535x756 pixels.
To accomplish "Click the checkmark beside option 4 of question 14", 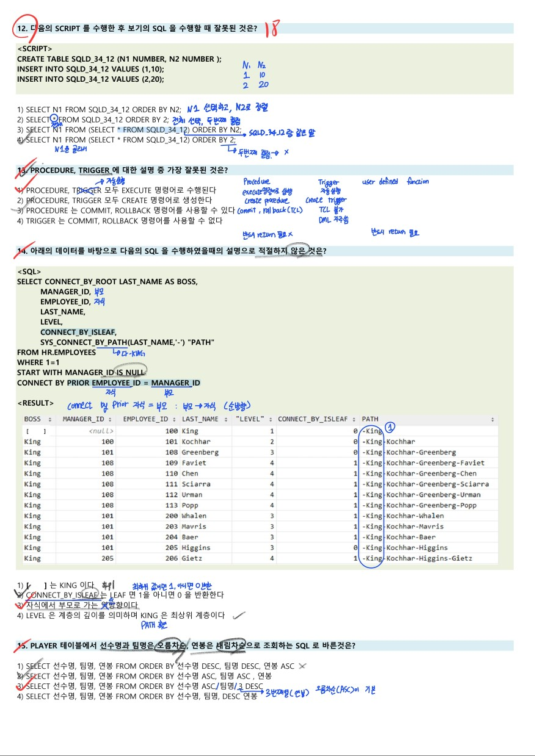I will [238, 614].
